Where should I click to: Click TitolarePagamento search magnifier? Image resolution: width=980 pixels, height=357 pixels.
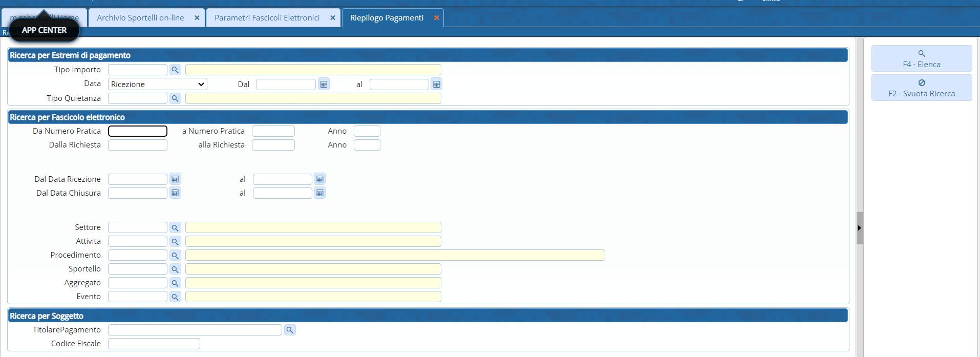pos(290,330)
